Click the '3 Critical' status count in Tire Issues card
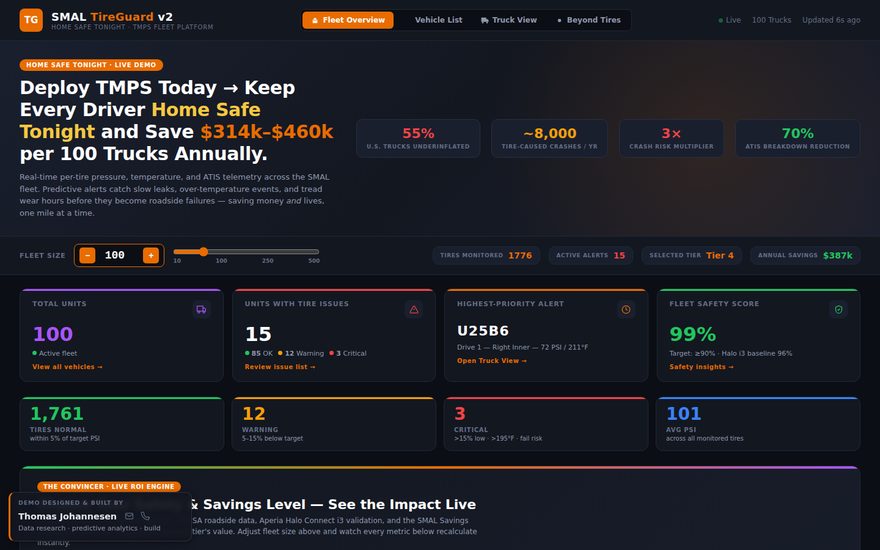 (348, 353)
